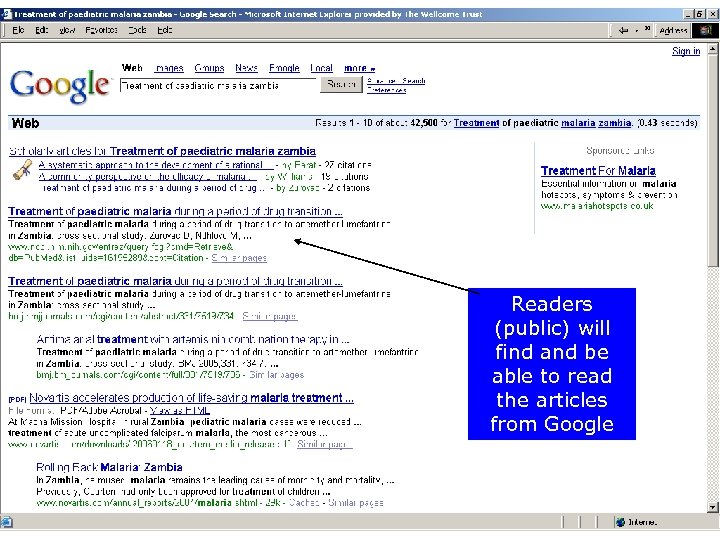Click the zambia link in results summary
This screenshot has width=720, height=540.
(614, 123)
